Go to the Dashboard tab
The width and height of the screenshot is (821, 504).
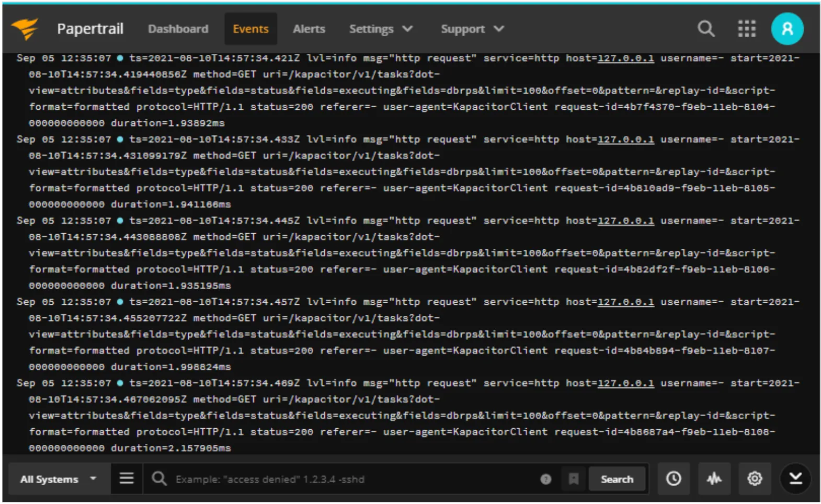coord(178,29)
